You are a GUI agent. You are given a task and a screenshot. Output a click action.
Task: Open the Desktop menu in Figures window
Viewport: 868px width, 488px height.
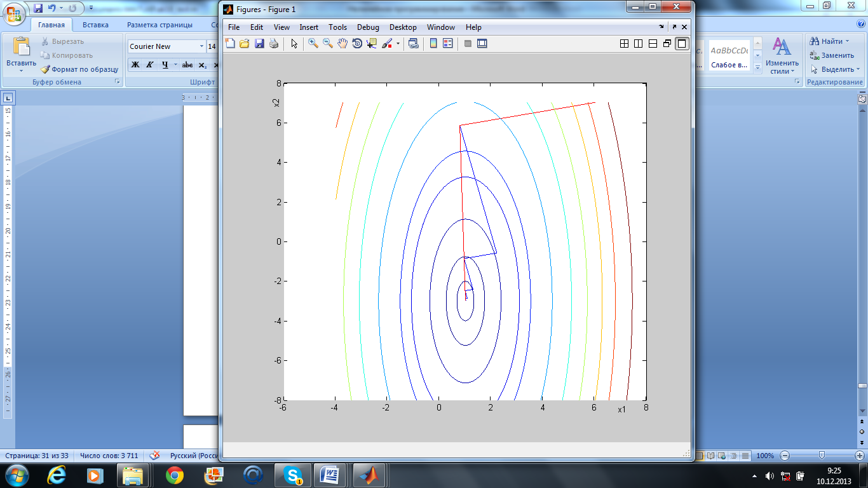[403, 27]
